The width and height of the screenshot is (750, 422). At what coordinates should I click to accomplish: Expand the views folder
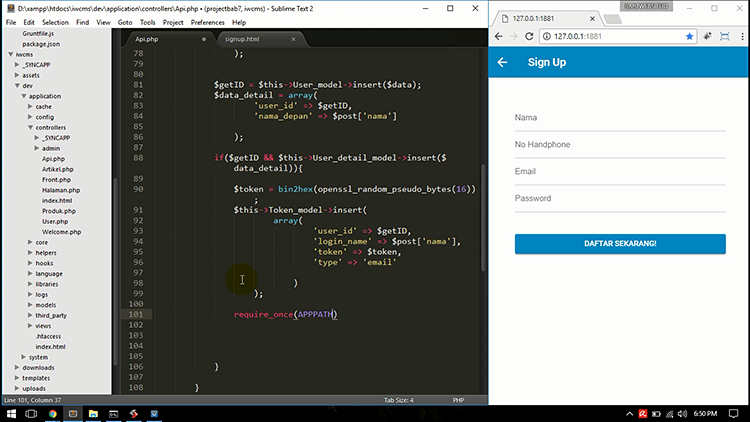(30, 326)
